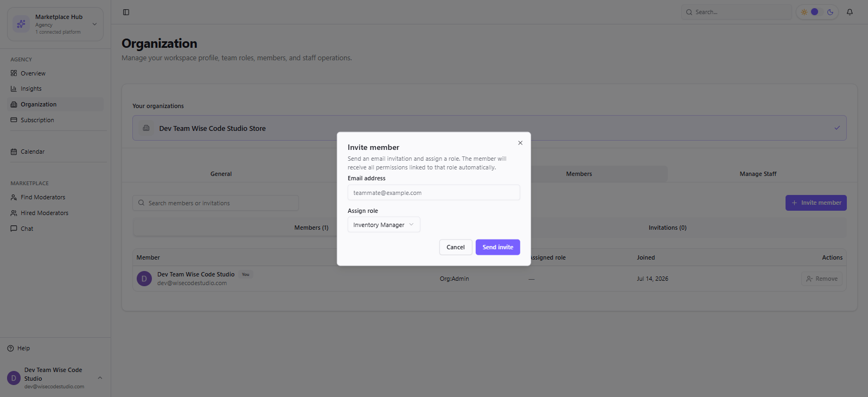Toggle the sidebar collapse icon
868x397 pixels.
(x=126, y=12)
